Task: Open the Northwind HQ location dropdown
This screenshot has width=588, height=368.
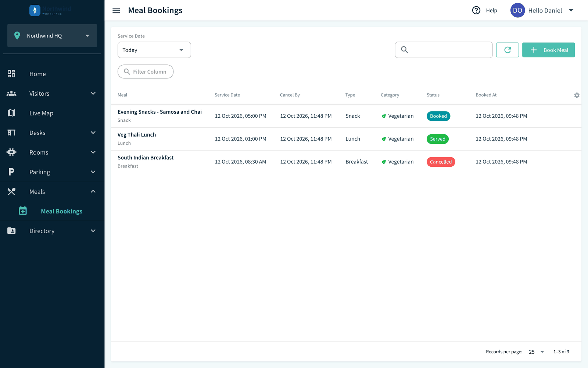Action: coord(52,36)
